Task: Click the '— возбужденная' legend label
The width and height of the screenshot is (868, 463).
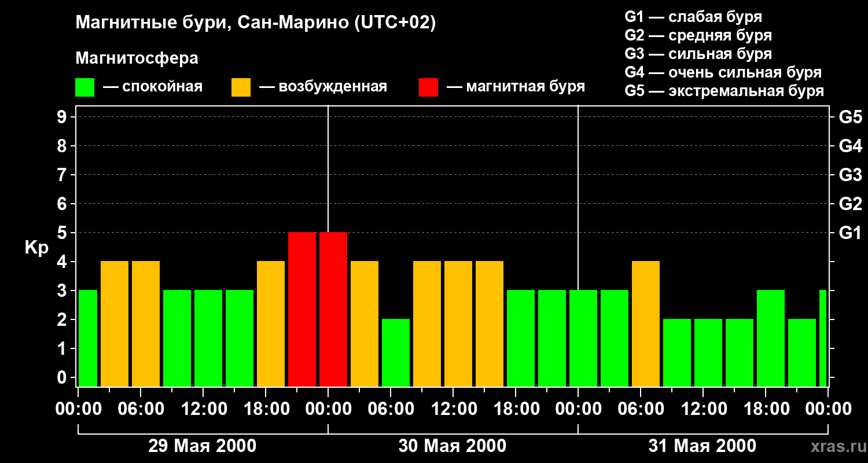Action: [x=323, y=87]
